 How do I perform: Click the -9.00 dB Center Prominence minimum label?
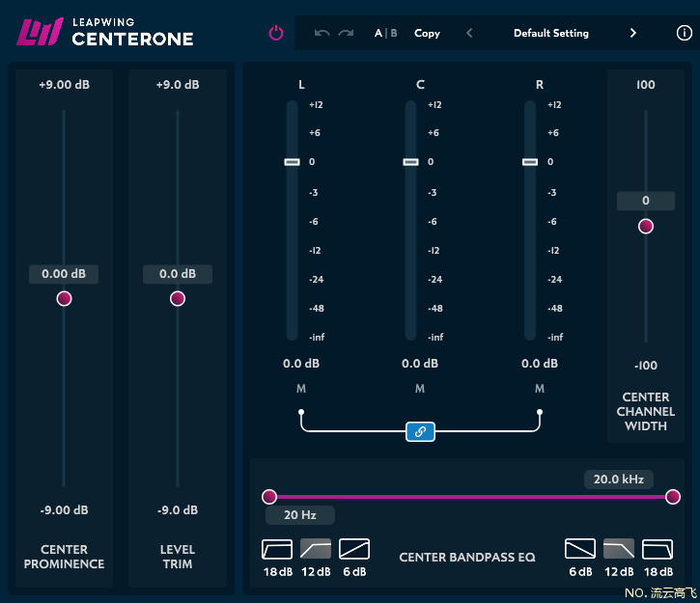click(65, 510)
